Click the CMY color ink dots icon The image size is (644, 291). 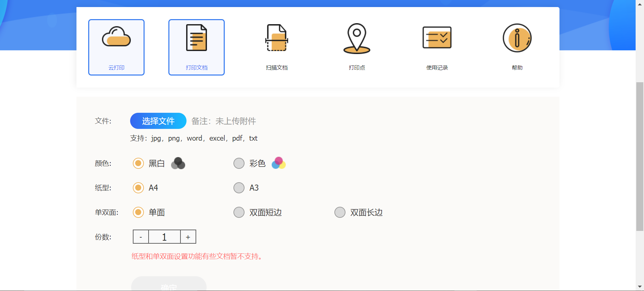(x=279, y=163)
